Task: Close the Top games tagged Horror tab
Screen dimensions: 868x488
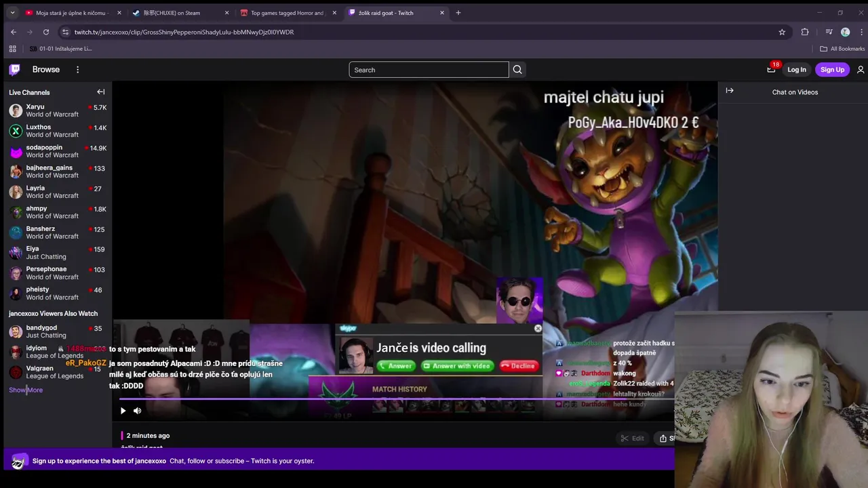Action: click(x=334, y=13)
